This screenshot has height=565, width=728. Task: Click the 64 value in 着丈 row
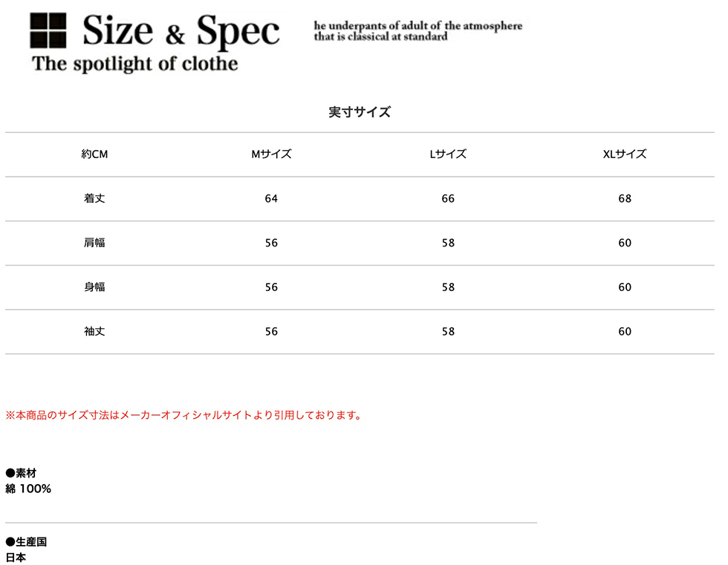coord(271,198)
